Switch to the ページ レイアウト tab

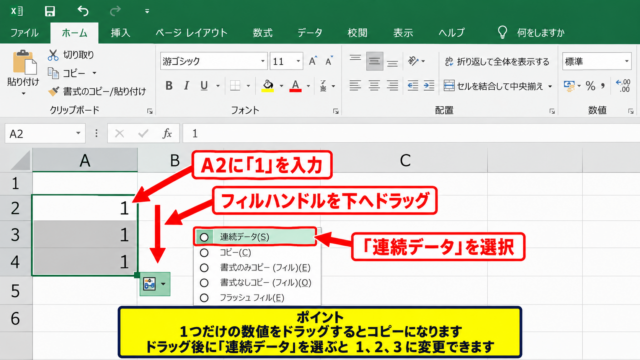(191, 33)
